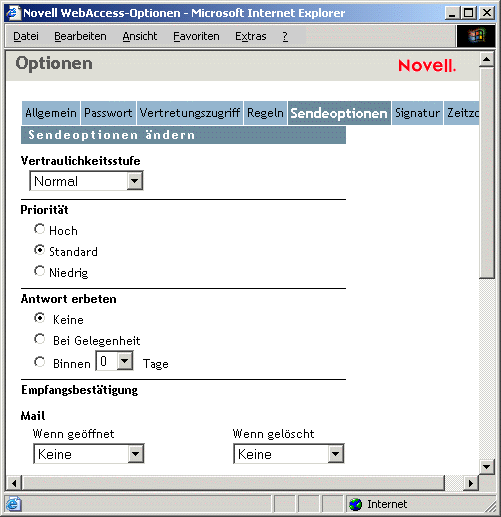Click the horizontal scrollbar left arrow
The height and width of the screenshot is (517, 501).
click(14, 483)
